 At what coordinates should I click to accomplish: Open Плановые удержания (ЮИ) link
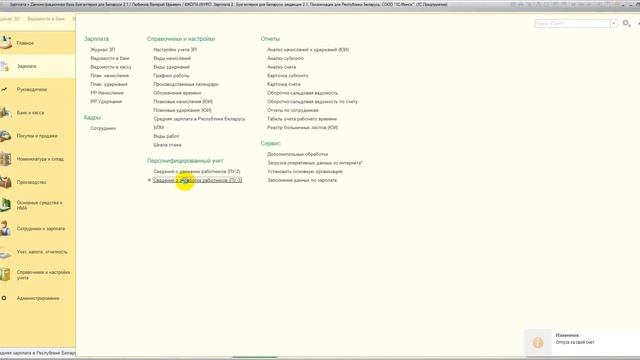coord(182,110)
